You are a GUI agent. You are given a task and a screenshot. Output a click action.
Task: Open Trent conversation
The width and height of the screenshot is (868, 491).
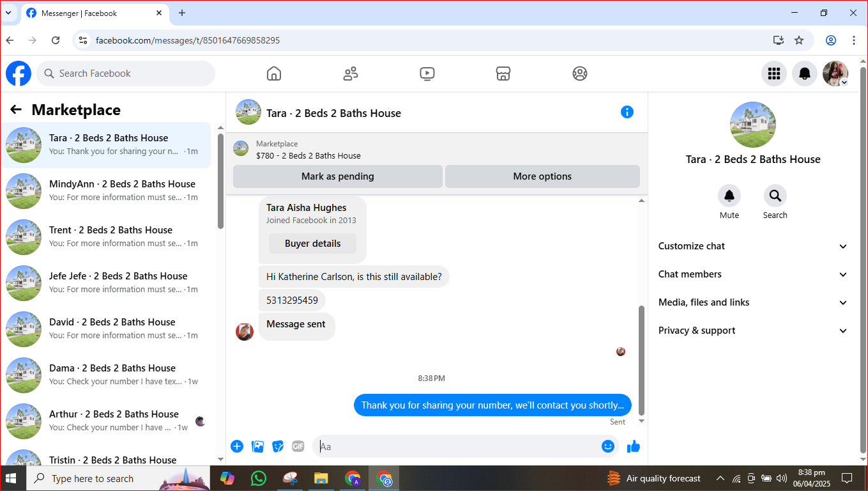pyautogui.click(x=106, y=237)
